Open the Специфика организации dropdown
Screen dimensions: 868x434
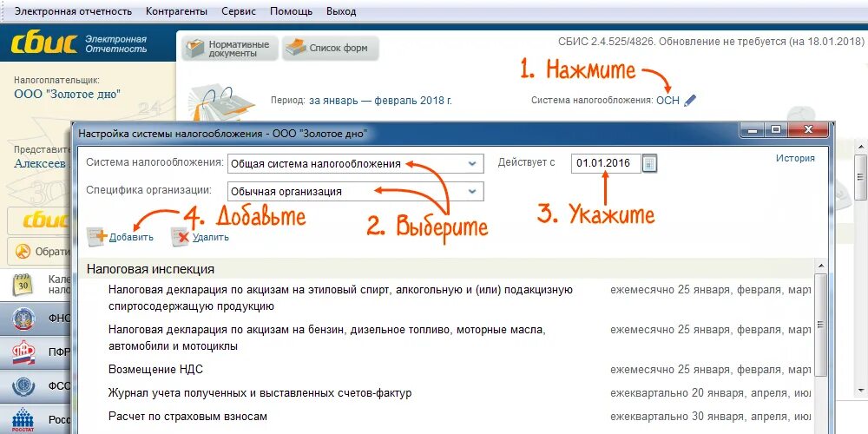pos(355,192)
